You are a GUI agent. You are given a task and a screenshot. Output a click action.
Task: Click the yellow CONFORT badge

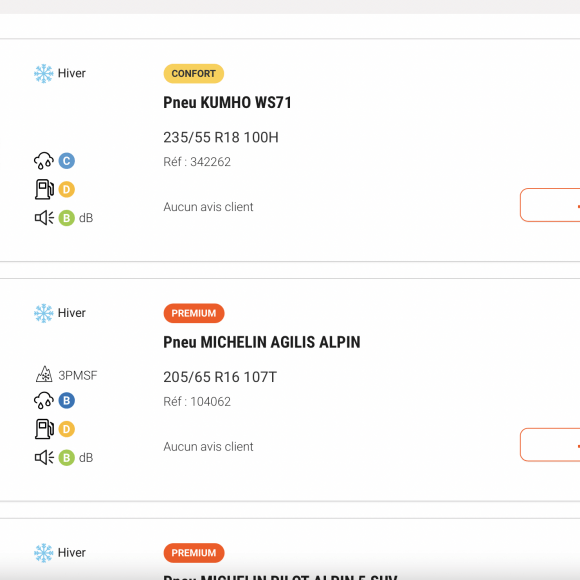[x=193, y=74]
